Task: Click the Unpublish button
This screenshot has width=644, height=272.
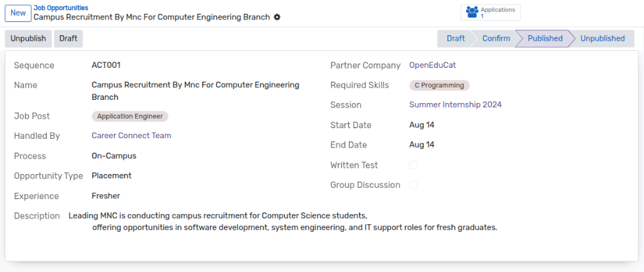Action: pyautogui.click(x=28, y=38)
